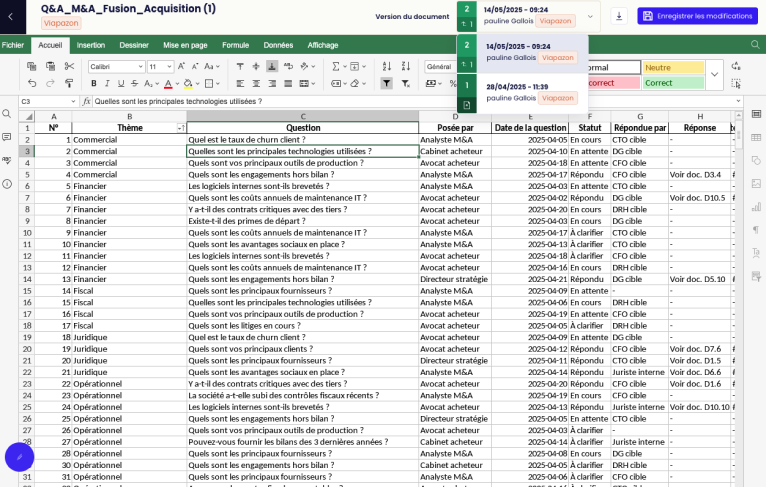Viewport: 766px width, 487px height.
Task: Align text right
Action: pos(272,84)
